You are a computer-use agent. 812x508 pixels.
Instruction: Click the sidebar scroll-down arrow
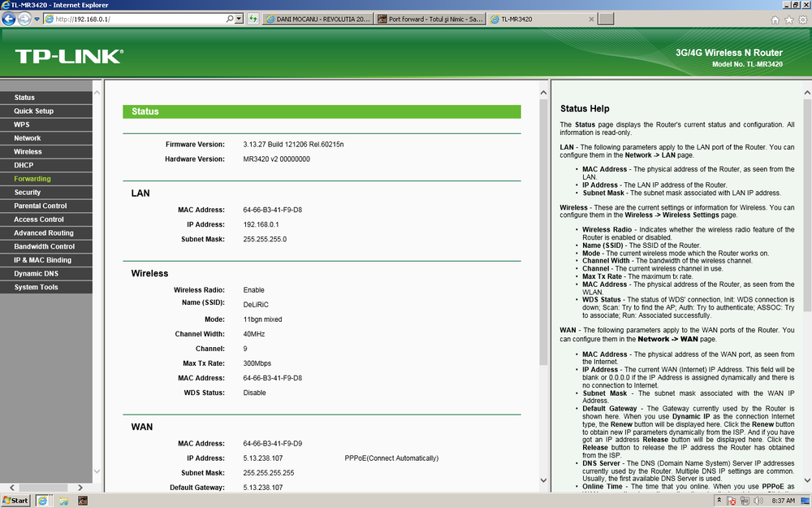pyautogui.click(x=97, y=471)
